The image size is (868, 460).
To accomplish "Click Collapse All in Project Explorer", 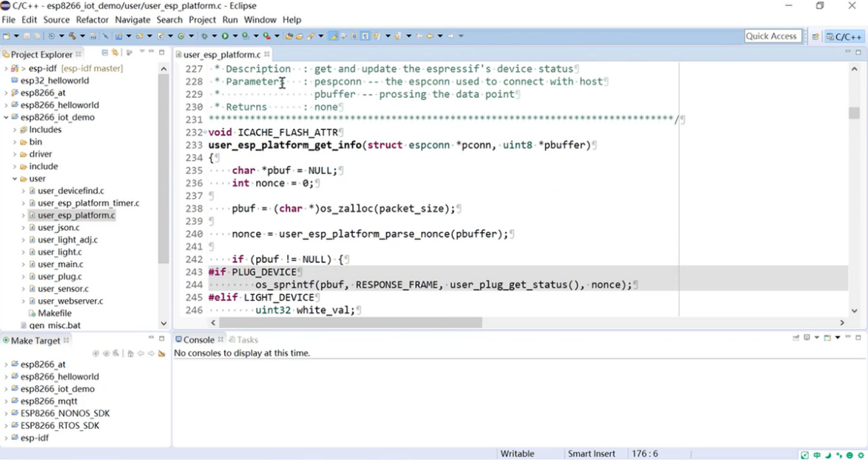I will coord(105,53).
